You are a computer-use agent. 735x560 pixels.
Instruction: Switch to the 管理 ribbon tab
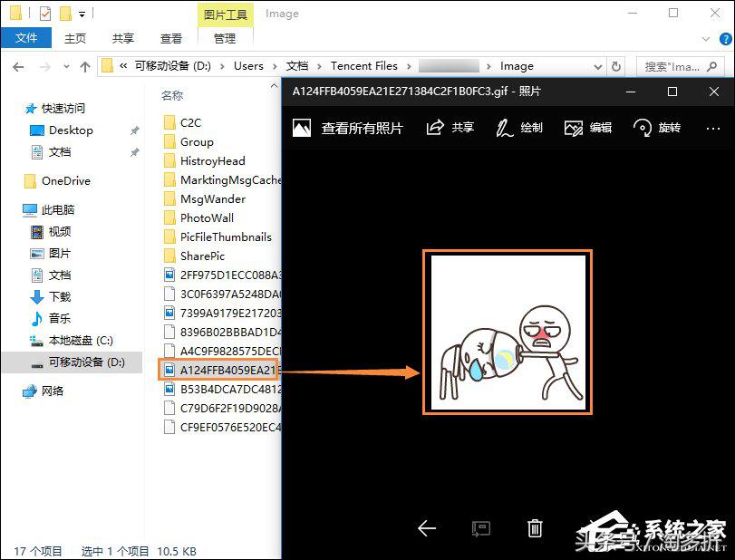[223, 38]
